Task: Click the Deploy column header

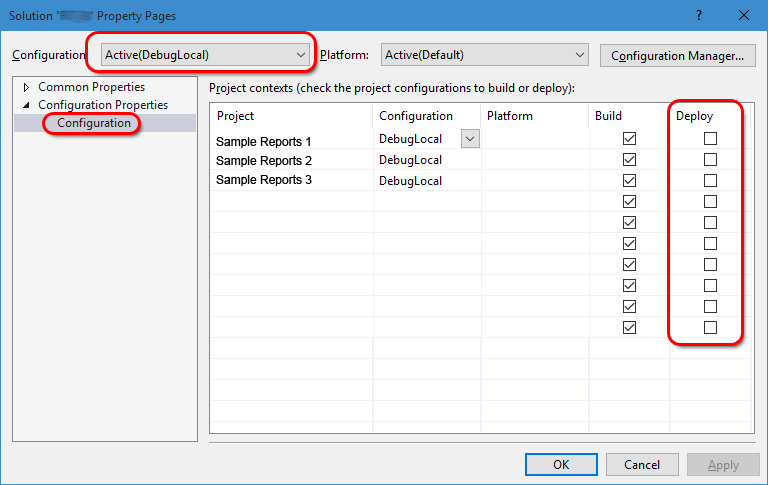Action: [x=695, y=116]
